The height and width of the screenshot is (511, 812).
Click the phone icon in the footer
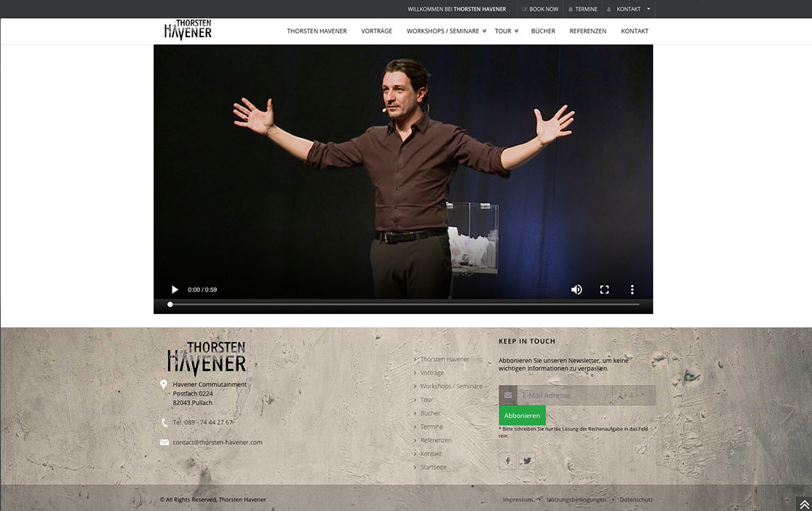164,423
